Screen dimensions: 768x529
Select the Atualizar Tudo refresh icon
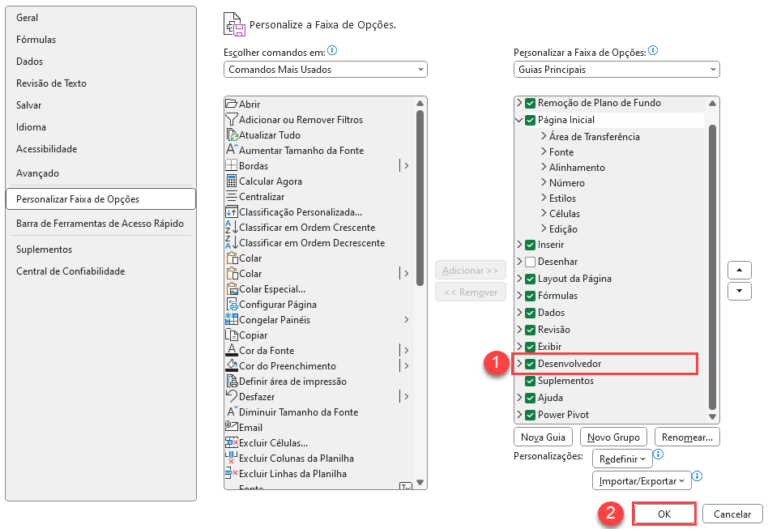[232, 135]
